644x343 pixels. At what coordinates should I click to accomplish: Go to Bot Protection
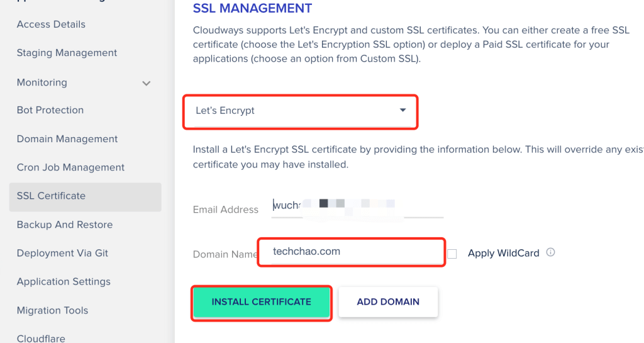tap(50, 110)
